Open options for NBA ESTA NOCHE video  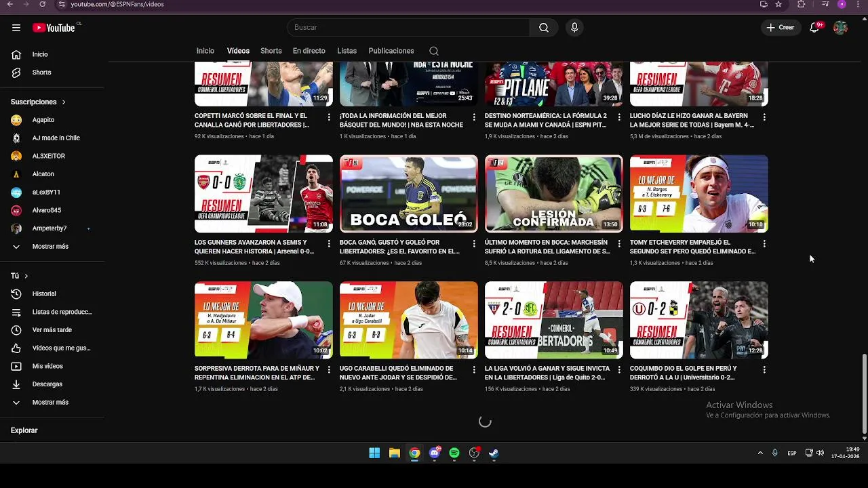click(474, 117)
